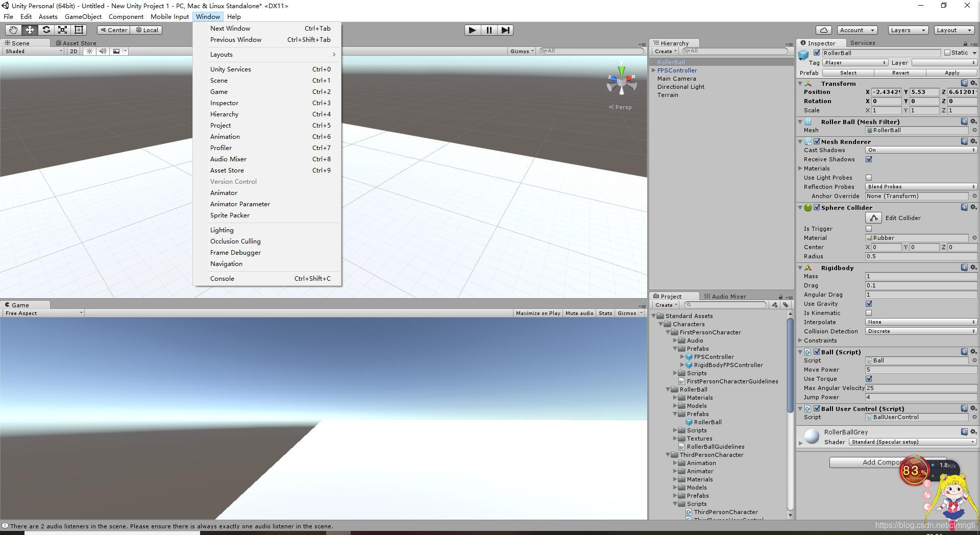Toggle scene lighting icon
980x535 pixels.
tap(90, 51)
